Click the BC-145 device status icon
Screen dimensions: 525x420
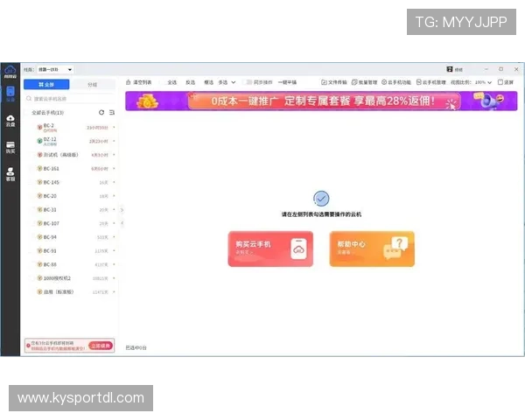point(39,182)
